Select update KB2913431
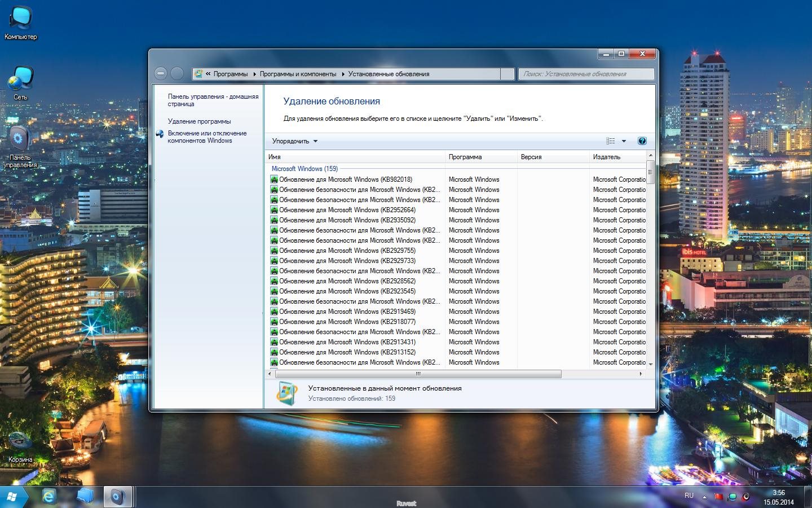812x508 pixels. pyautogui.click(x=347, y=342)
